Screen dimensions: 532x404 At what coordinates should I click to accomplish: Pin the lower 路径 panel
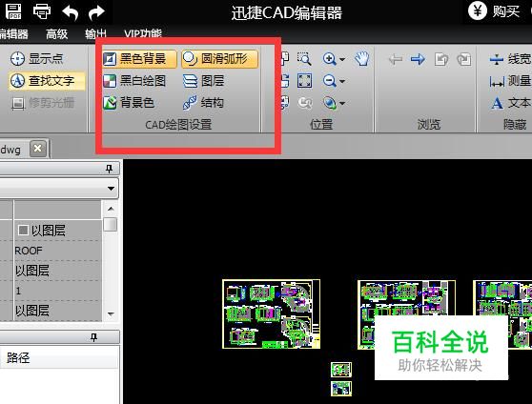(94, 337)
